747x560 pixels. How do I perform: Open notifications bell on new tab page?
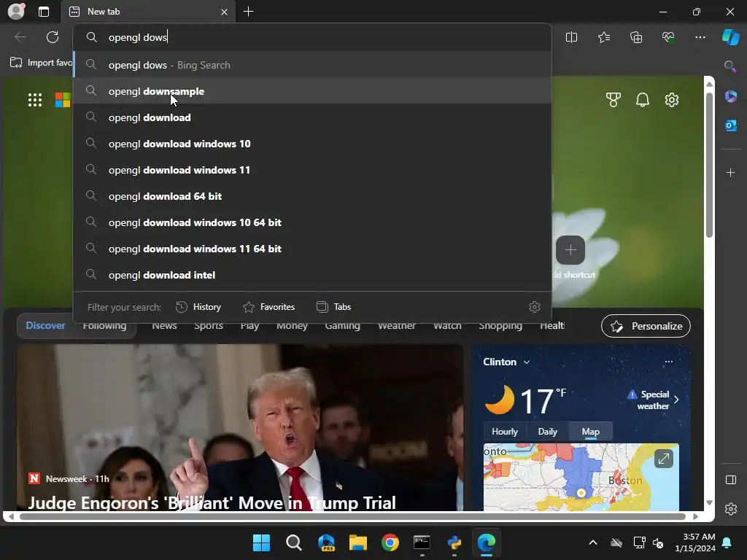643,100
